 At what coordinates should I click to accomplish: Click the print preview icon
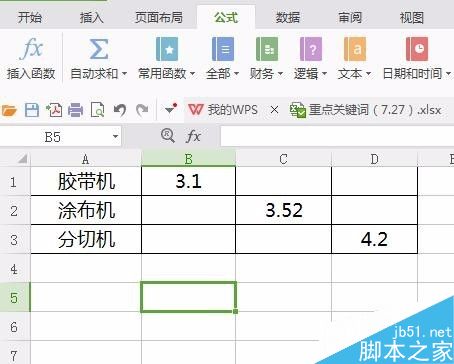97,110
